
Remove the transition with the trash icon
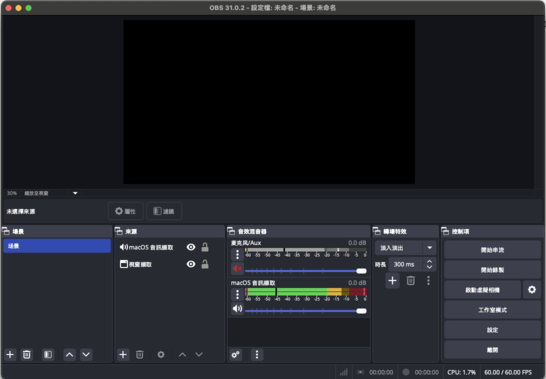coord(411,280)
